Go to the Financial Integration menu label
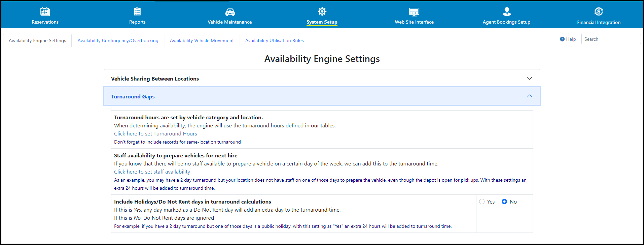The image size is (644, 245). tap(599, 22)
